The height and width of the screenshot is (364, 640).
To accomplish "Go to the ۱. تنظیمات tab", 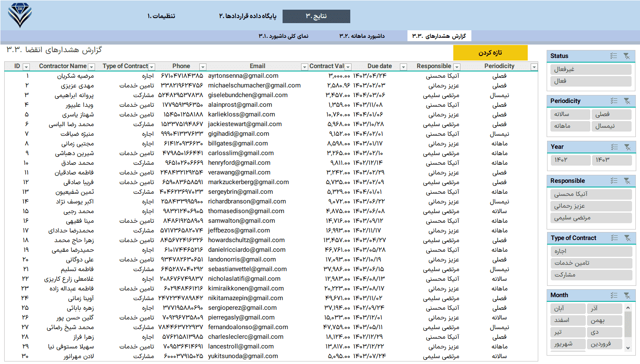I will 161,16.
